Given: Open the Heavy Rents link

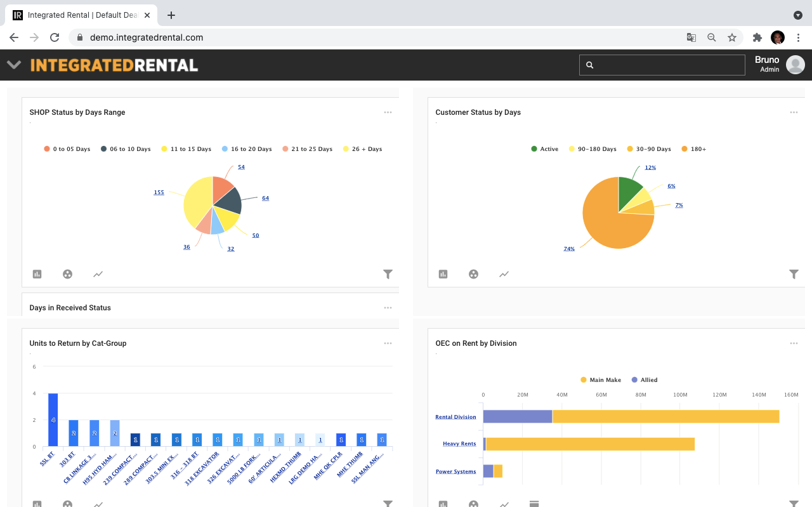Looking at the screenshot, I should pos(459,444).
